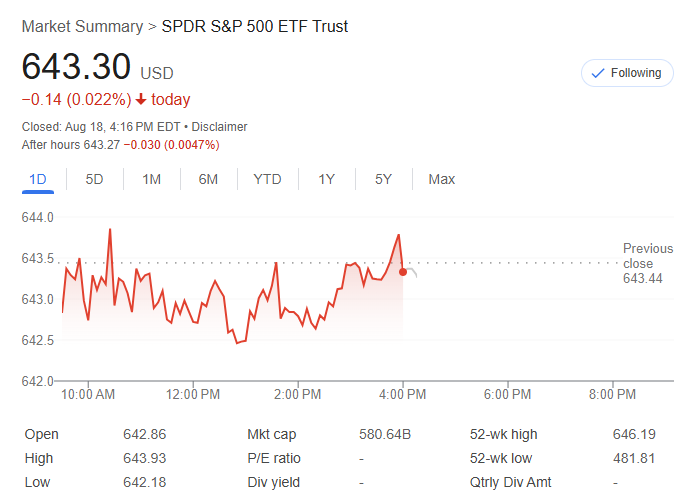Click the checkmark icon in Following

click(x=599, y=73)
